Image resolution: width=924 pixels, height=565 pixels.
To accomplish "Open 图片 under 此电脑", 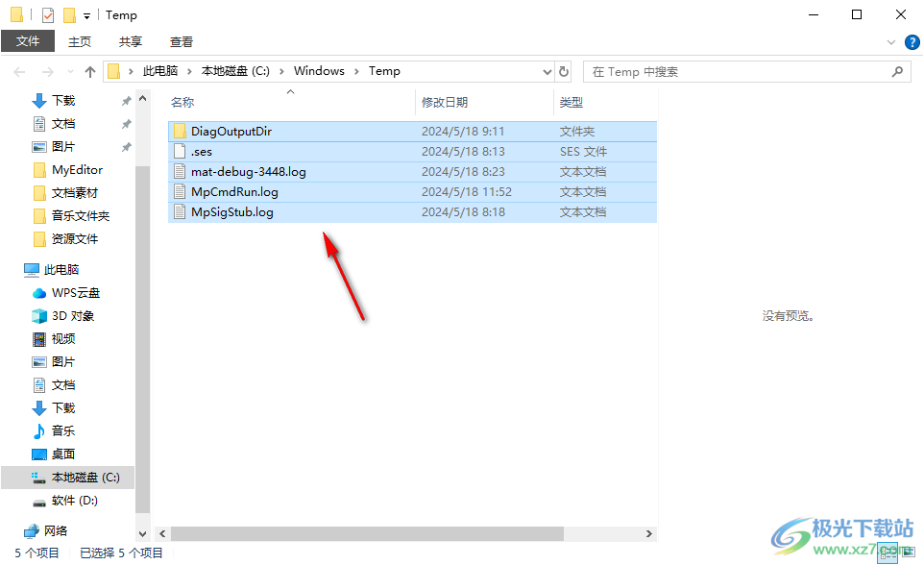I will click(63, 362).
